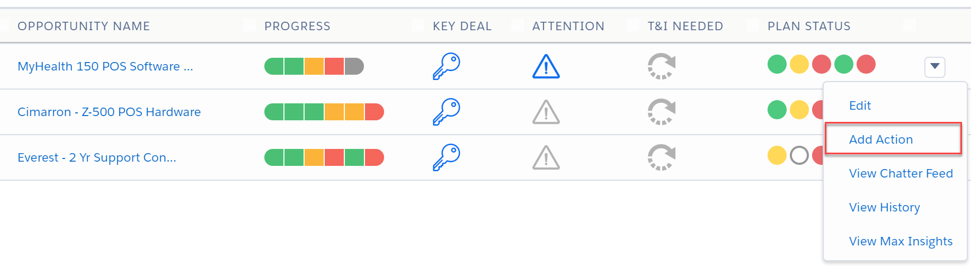Click the T&I needed icon for Cimarron
Screen dimensions: 980x274
(662, 112)
